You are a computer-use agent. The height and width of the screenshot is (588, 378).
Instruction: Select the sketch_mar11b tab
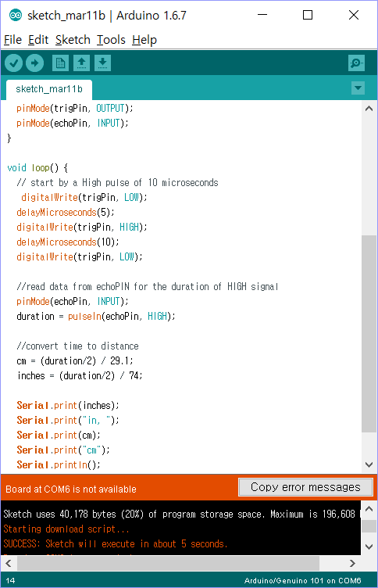[x=49, y=89]
